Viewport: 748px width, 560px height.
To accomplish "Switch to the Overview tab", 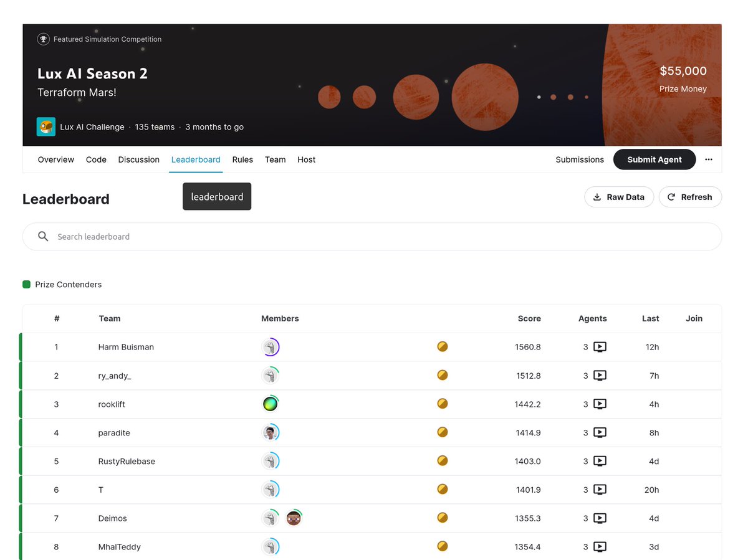I will (x=56, y=159).
